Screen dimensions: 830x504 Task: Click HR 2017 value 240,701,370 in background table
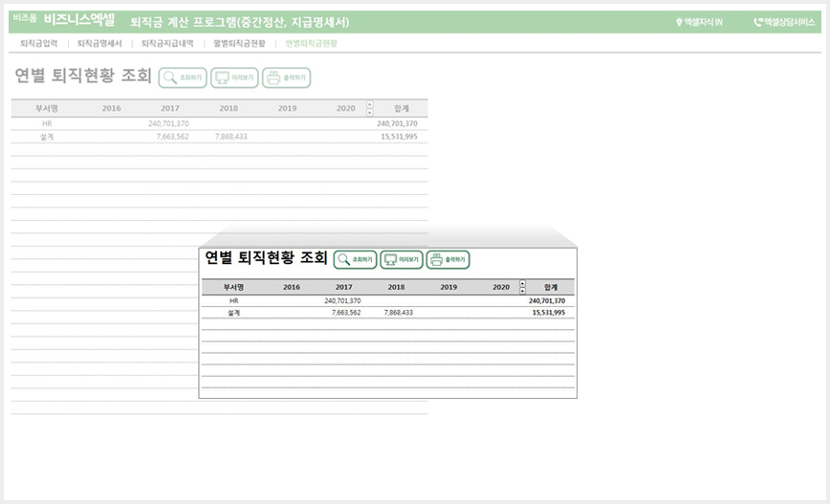point(168,124)
